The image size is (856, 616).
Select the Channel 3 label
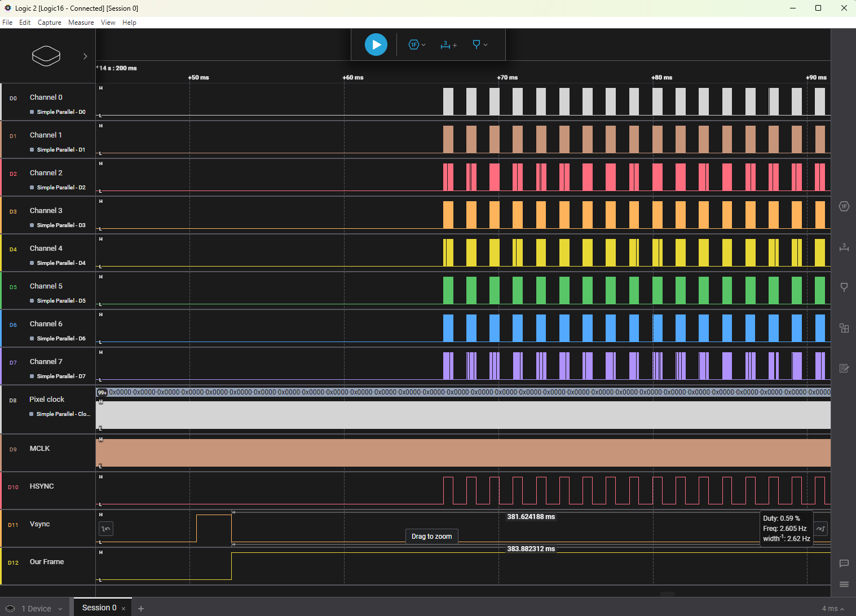[46, 211]
